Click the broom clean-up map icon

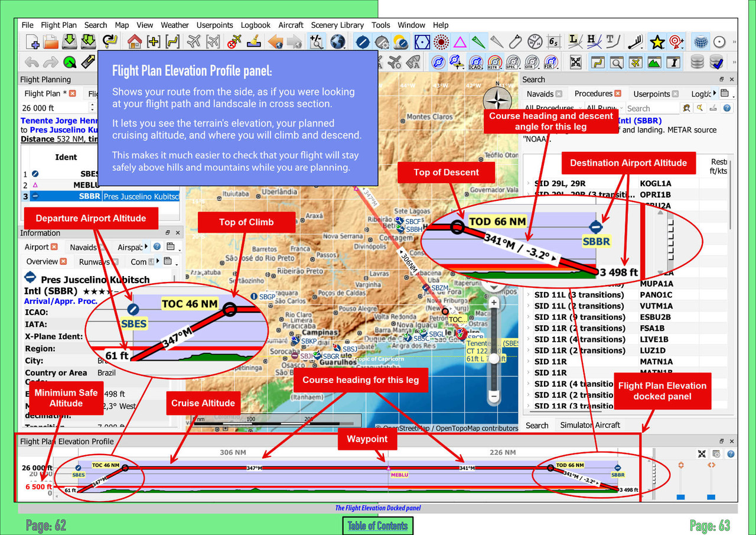coord(254,41)
